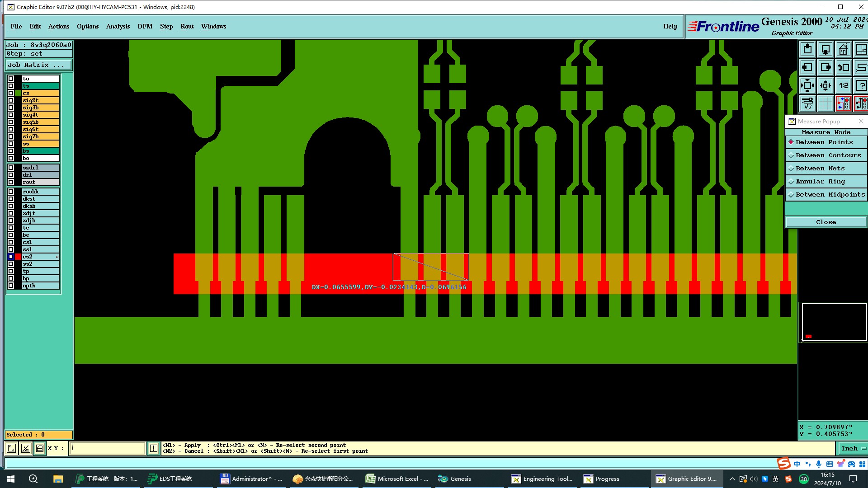Click the previous-view undo icon
The width and height of the screenshot is (868, 488).
(843, 67)
